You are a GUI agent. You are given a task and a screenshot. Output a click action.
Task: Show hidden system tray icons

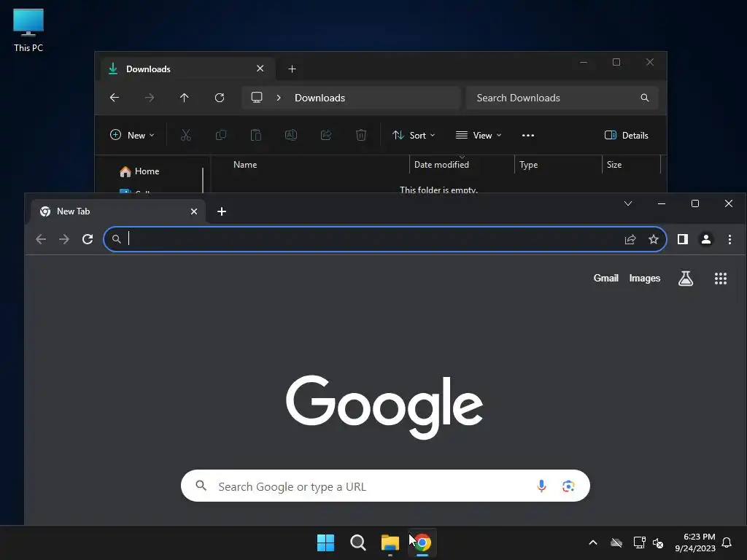(593, 542)
